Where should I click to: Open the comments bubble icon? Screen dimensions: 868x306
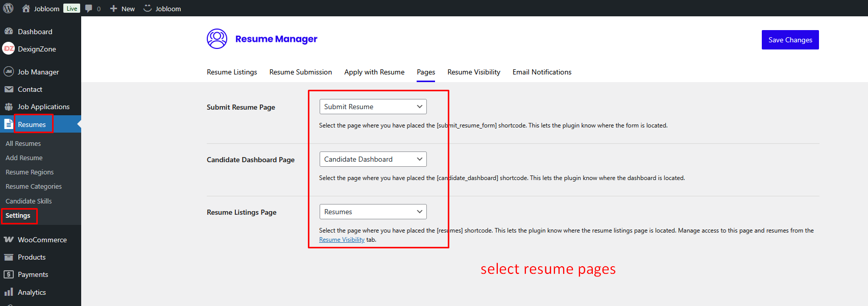89,9
